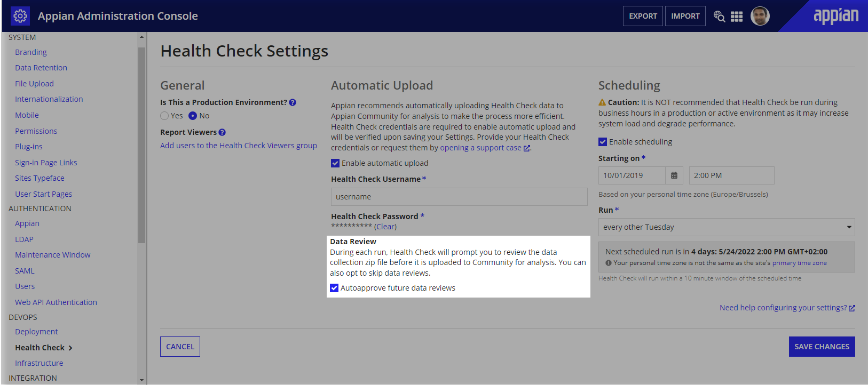Open Deployment under DevOps
The image size is (868, 385).
[x=36, y=332]
